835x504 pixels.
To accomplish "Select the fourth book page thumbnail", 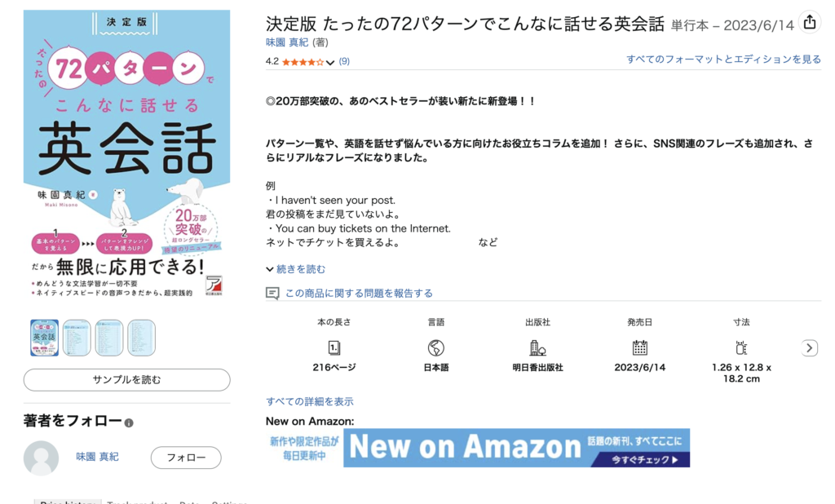I will pyautogui.click(x=141, y=338).
